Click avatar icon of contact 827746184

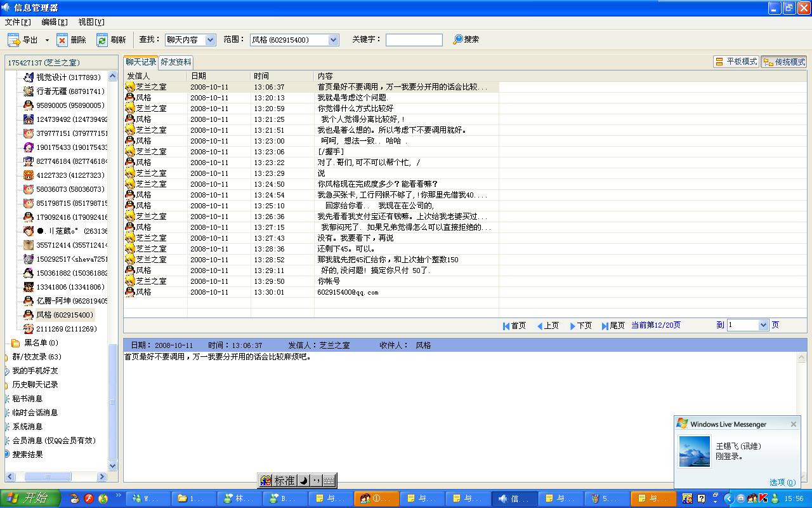29,161
